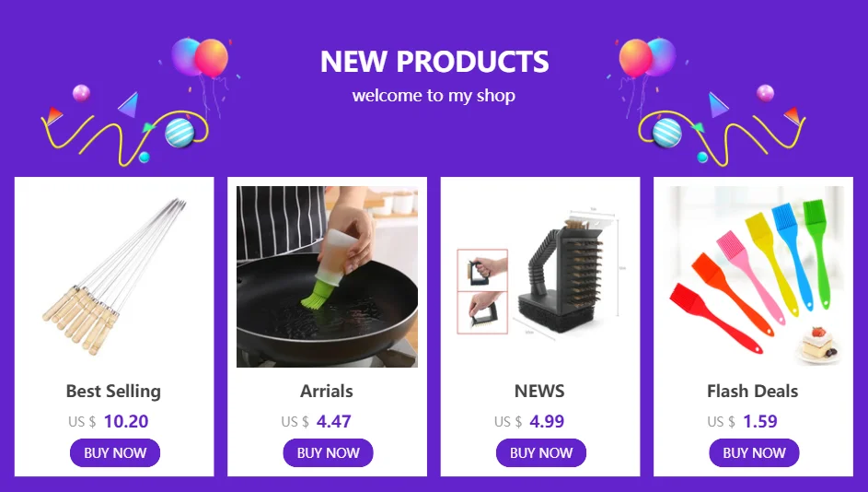Select the NEWS product title
868x492 pixels.
click(539, 392)
